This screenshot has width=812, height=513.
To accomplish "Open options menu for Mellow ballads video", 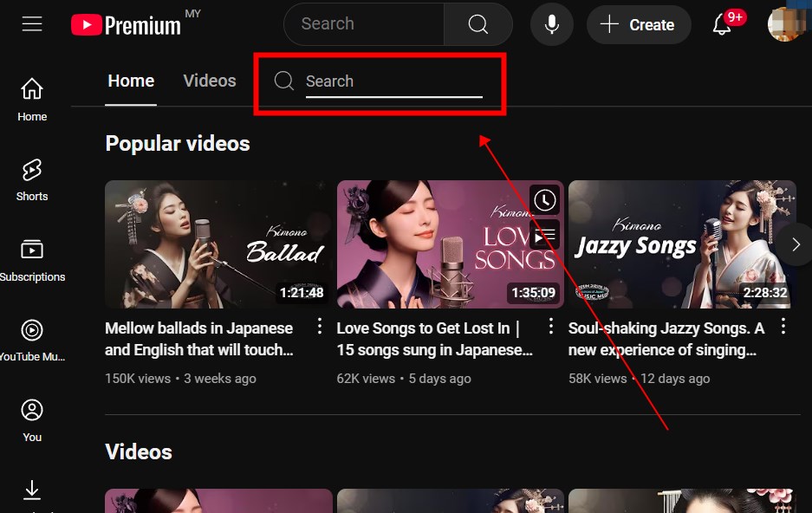I will [320, 327].
